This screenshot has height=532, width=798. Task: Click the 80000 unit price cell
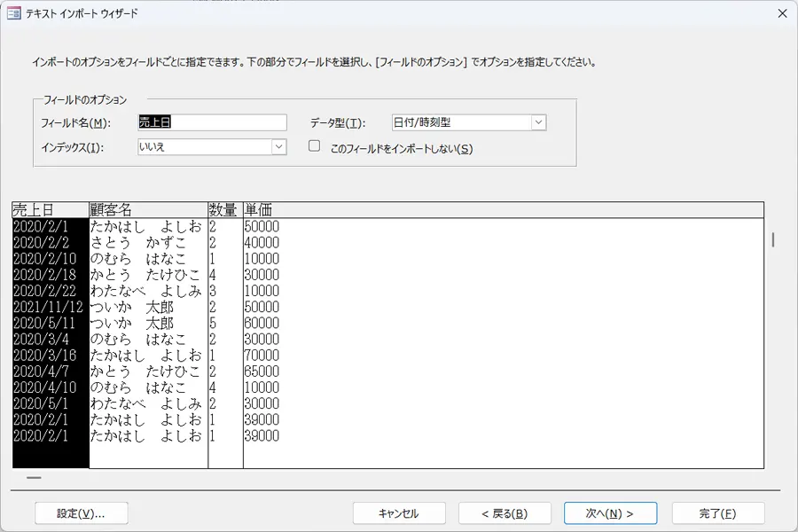coord(262,323)
